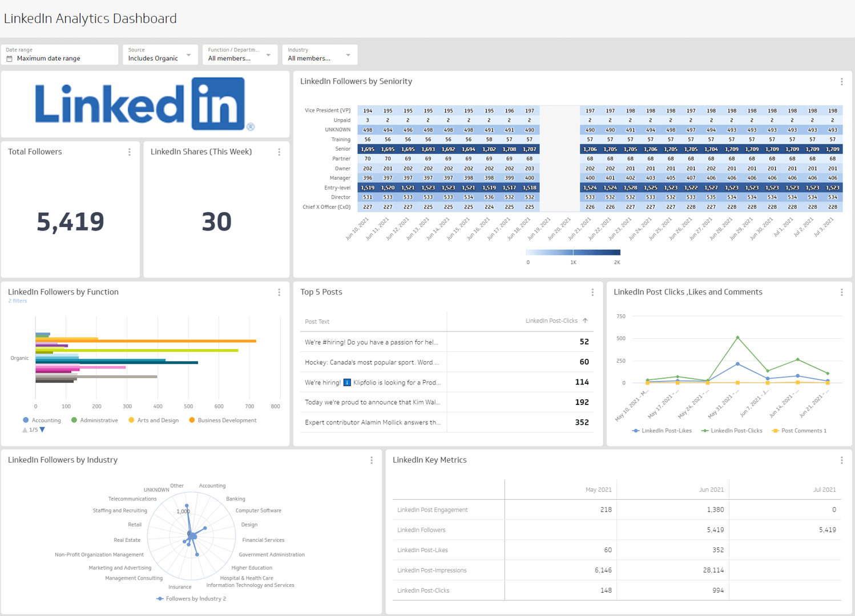
Task: Click Chief X Officer (CxO) row label
Action: point(326,207)
